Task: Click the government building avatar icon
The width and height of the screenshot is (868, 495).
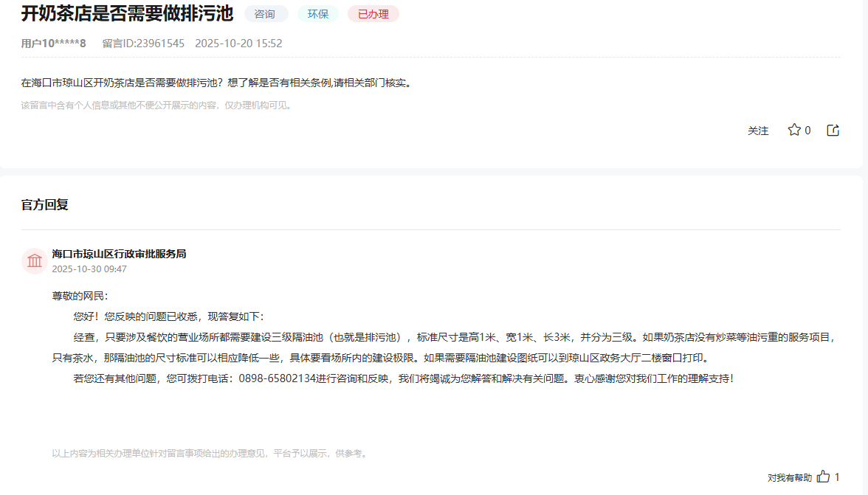Action: coord(34,261)
